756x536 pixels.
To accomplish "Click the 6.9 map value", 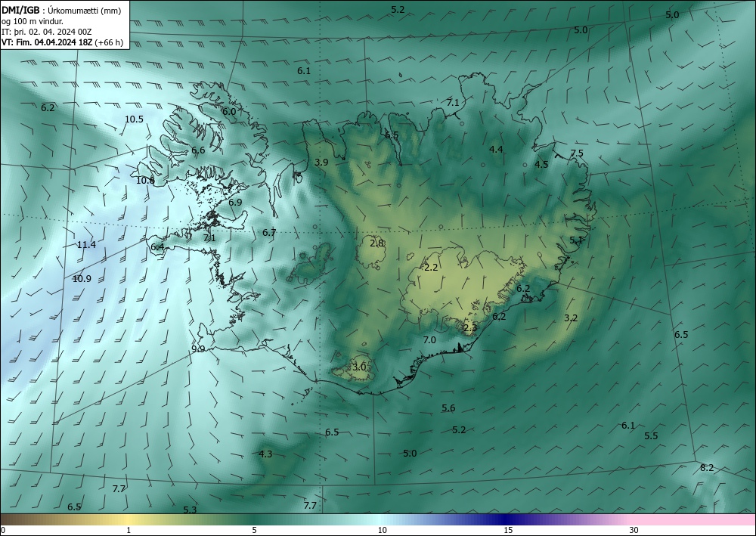I will pyautogui.click(x=235, y=203).
